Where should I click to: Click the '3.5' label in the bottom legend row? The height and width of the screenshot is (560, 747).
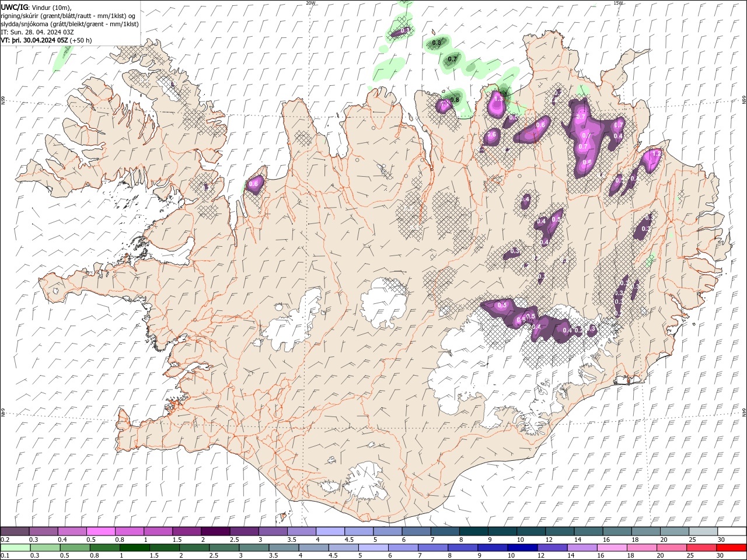[x=273, y=556]
